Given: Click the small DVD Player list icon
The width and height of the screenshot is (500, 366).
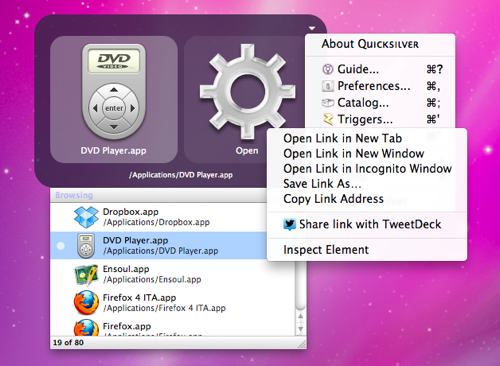Looking at the screenshot, I should pos(86,246).
